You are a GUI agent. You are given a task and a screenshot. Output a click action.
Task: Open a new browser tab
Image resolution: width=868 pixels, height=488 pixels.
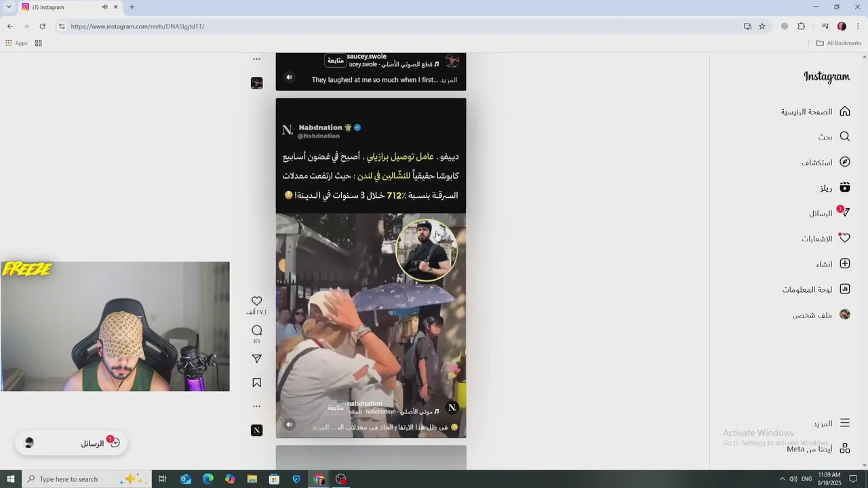[x=132, y=7]
